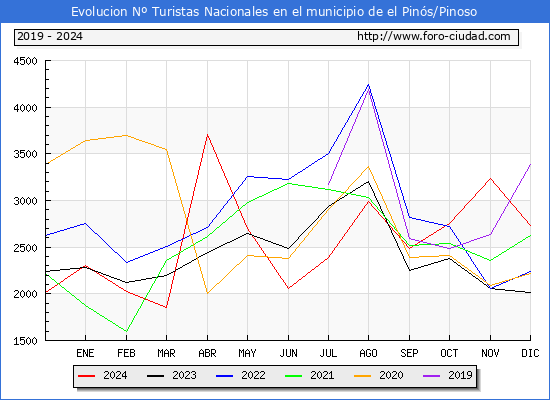550x400 pixels.
Task: Click the 2500 y-axis value
Action: [25, 248]
